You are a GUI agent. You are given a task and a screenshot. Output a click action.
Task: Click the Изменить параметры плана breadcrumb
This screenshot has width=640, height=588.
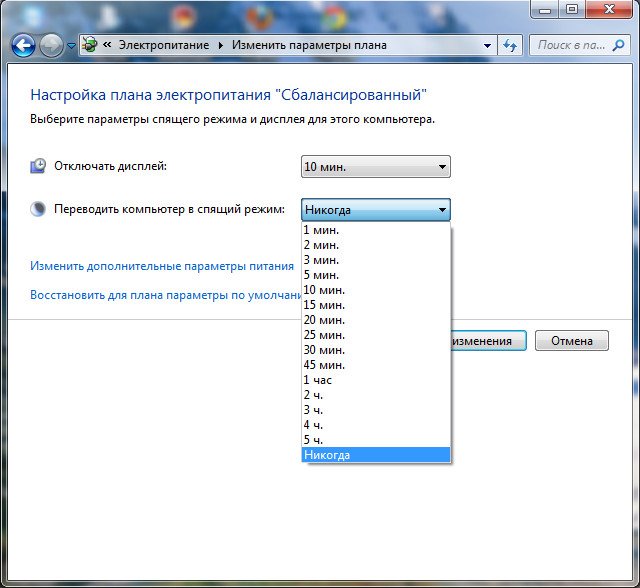(309, 45)
